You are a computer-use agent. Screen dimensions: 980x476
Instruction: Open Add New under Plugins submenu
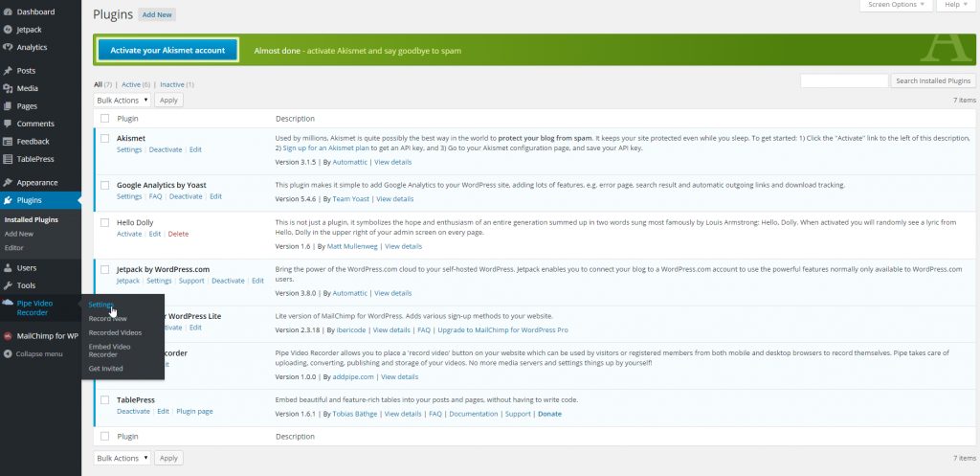[19, 234]
